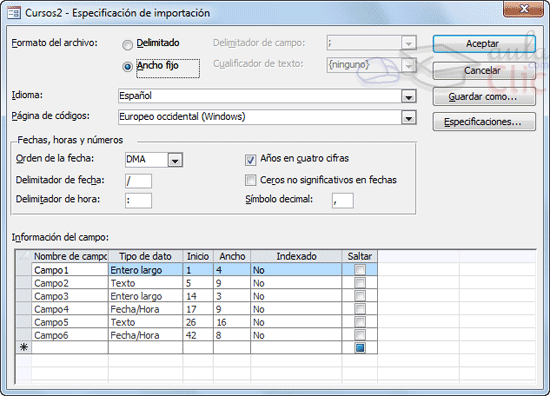Image resolution: width=550 pixels, height=396 pixels.
Task: Click the Español language combo box text
Action: point(135,96)
